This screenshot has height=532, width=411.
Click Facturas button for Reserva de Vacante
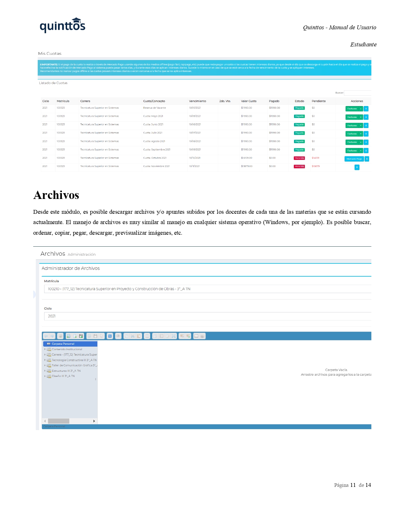click(x=352, y=109)
